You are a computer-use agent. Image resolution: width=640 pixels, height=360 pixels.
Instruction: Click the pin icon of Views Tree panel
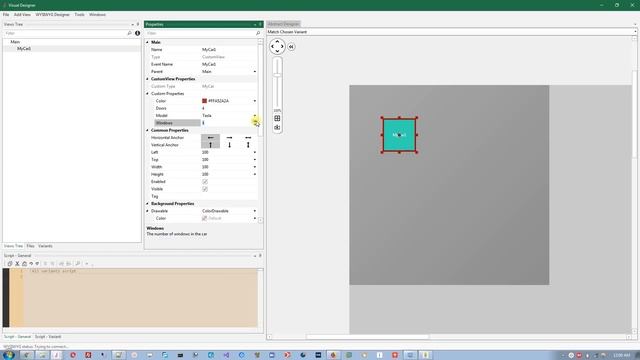(138, 24)
